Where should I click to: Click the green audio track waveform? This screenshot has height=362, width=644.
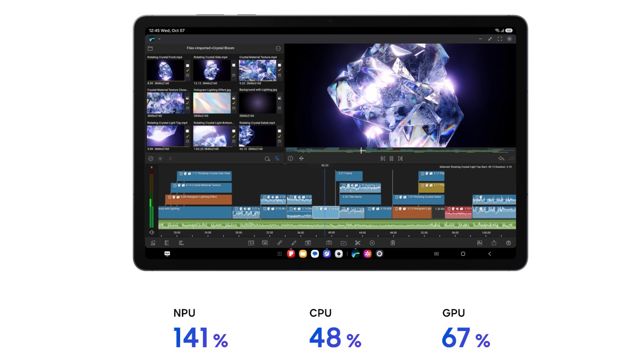tap(337, 225)
